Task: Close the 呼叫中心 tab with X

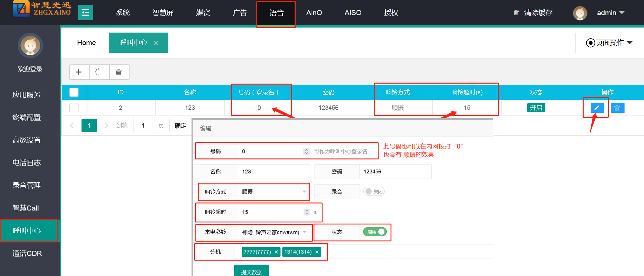Action: [156, 43]
